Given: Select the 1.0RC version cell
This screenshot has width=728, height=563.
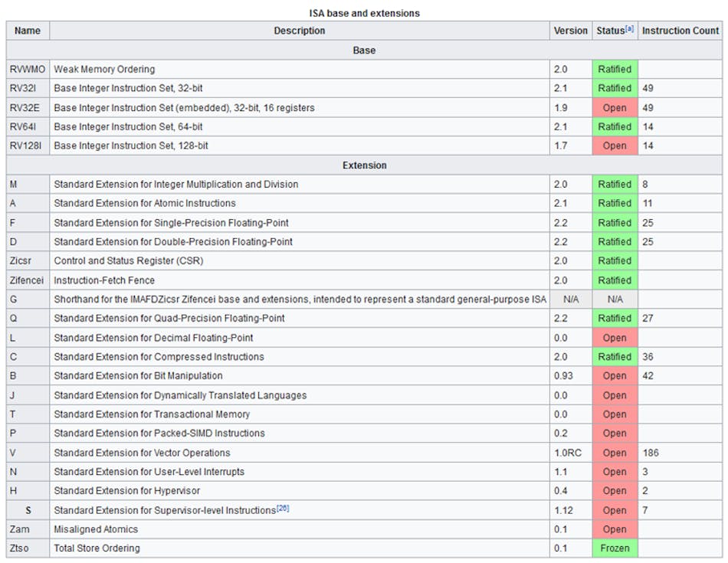Looking at the screenshot, I should tap(567, 453).
